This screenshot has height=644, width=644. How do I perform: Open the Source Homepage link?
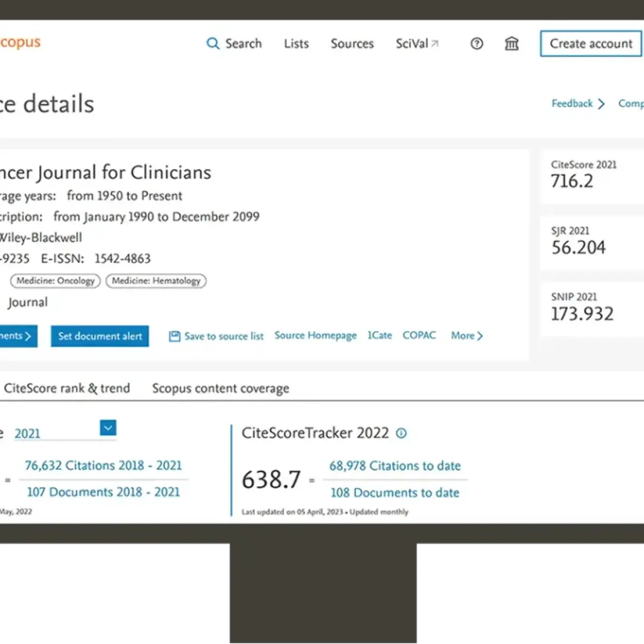point(316,335)
